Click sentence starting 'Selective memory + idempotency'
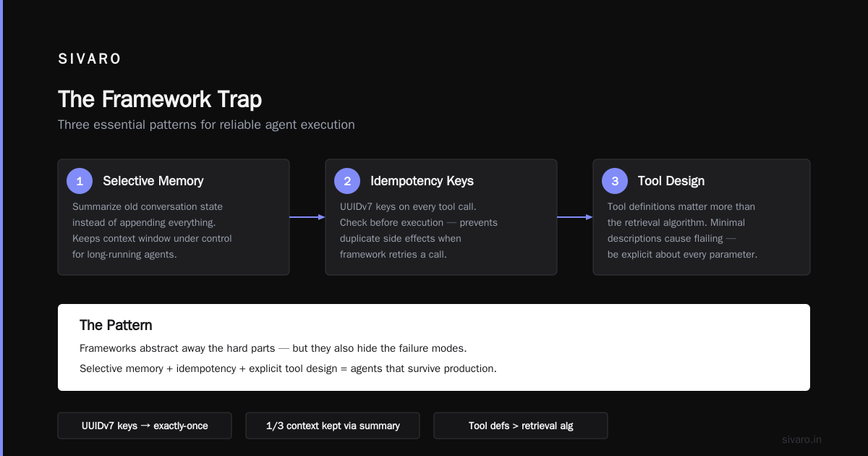Viewport: 868px width, 456px height. [288, 368]
